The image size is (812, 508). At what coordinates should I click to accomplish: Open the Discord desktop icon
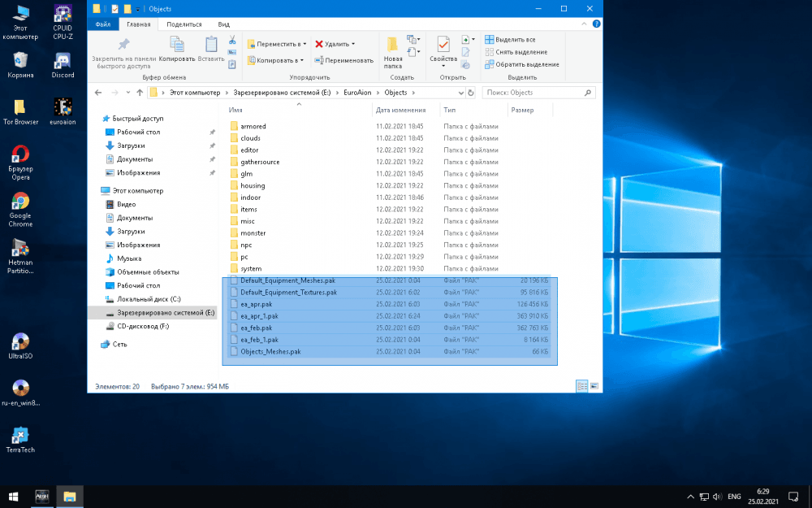click(x=63, y=63)
